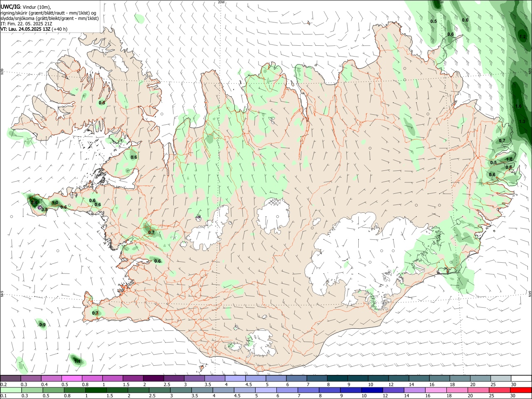Pick the 18–20 pink swatch on the rain scale
This screenshot has height=399, width=532.
(456, 390)
